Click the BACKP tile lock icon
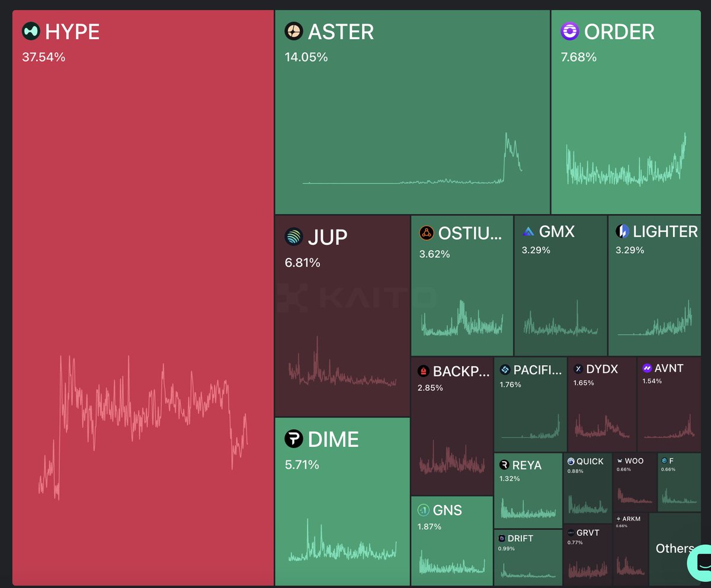Screen dimensions: 711x588 click(x=424, y=372)
